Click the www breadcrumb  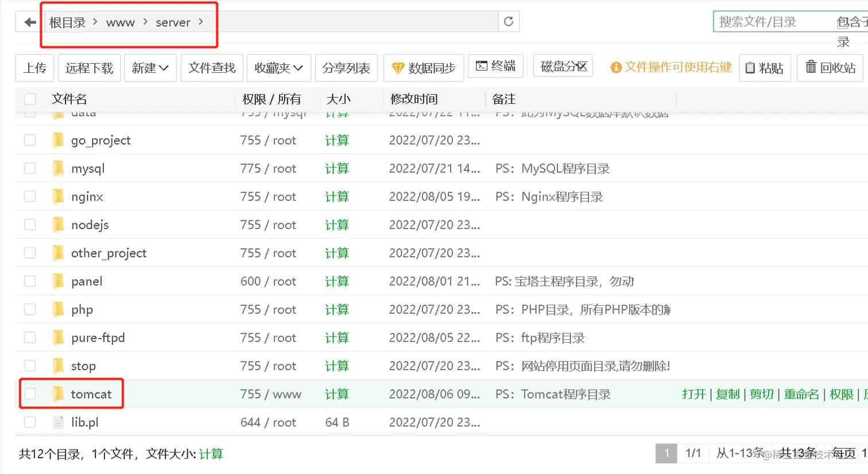[x=121, y=22]
